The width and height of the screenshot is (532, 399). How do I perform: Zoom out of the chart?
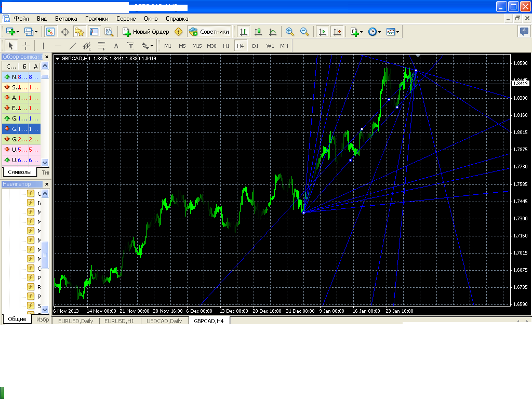click(x=304, y=32)
